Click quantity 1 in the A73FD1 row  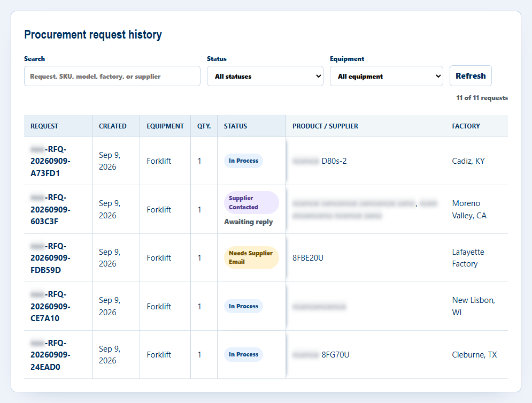(199, 161)
